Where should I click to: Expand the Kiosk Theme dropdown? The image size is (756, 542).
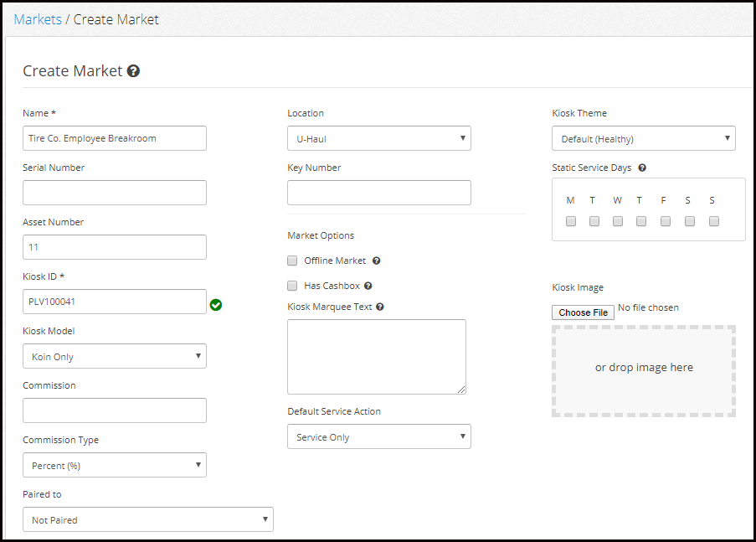(x=644, y=138)
